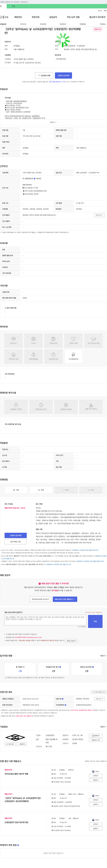
Task: Click the 자녀 학자금 지원 icon
Action: pyautogui.click(x=94, y=341)
